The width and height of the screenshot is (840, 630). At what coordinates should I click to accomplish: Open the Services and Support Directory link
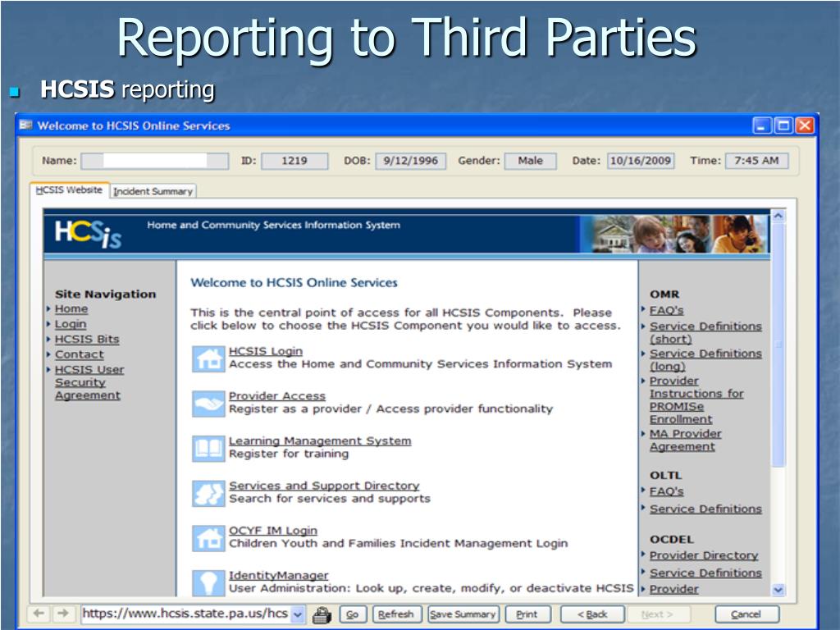pyautogui.click(x=324, y=486)
